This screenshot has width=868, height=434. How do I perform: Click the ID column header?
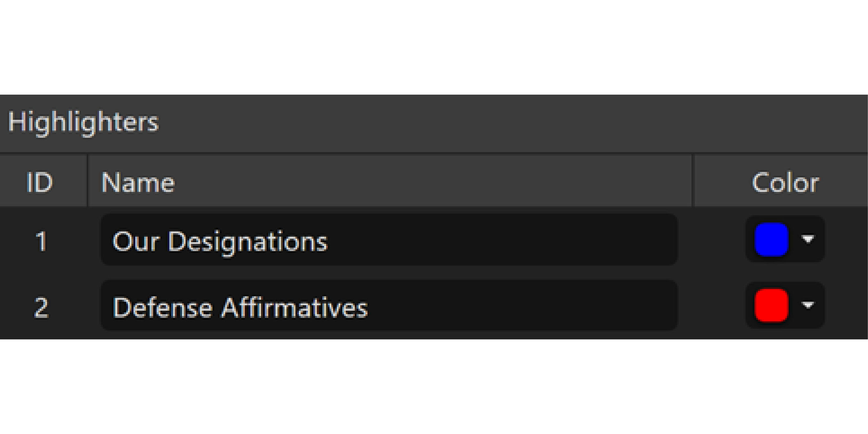point(40,182)
